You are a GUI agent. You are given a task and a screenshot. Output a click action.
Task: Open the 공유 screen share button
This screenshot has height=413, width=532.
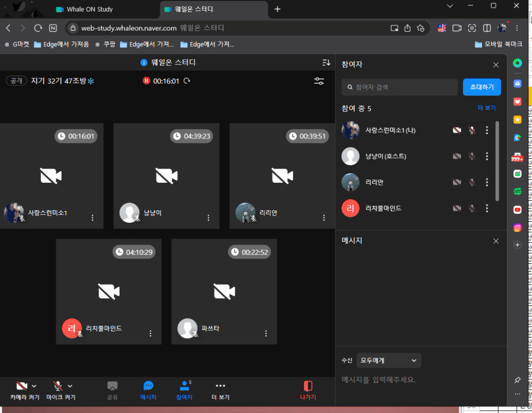[112, 390]
